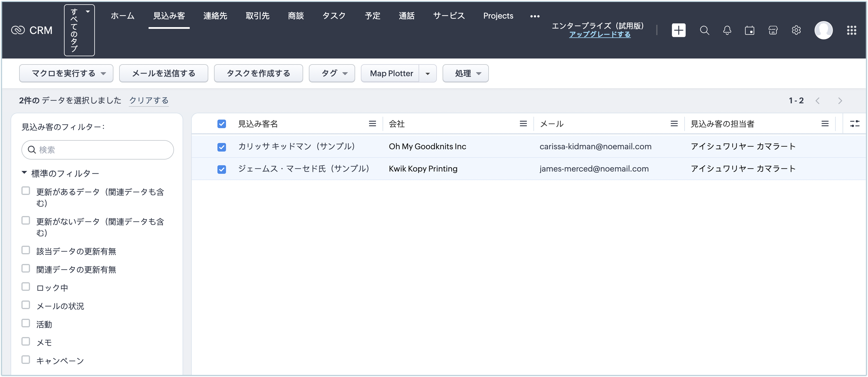Open the notifications bell icon
The height and width of the screenshot is (377, 868).
(x=727, y=30)
